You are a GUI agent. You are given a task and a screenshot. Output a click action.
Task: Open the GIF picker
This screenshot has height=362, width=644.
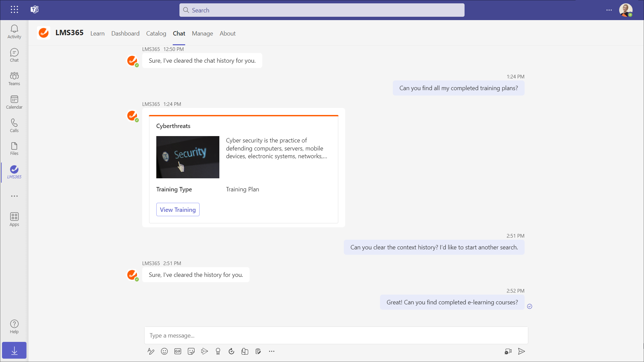[x=178, y=351]
